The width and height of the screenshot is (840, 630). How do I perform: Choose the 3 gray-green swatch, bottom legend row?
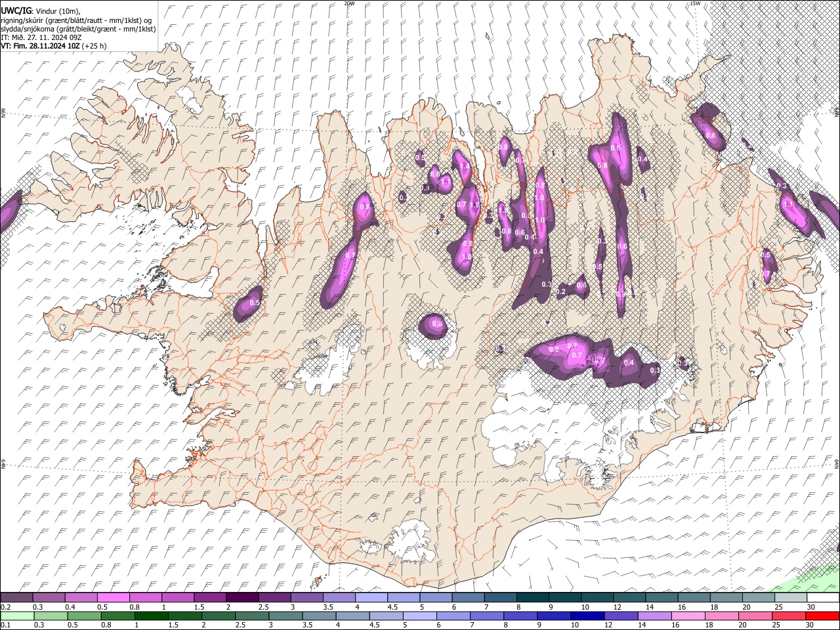click(x=285, y=616)
